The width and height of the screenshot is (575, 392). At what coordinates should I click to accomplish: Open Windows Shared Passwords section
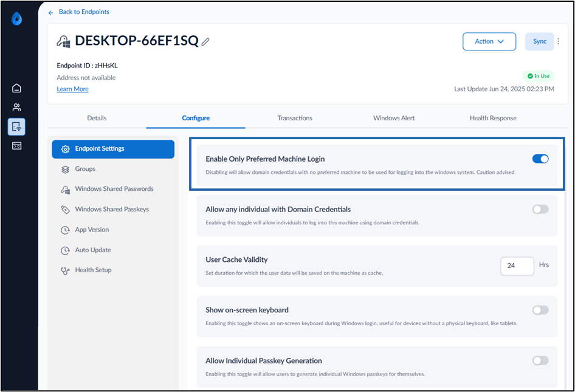(x=113, y=189)
